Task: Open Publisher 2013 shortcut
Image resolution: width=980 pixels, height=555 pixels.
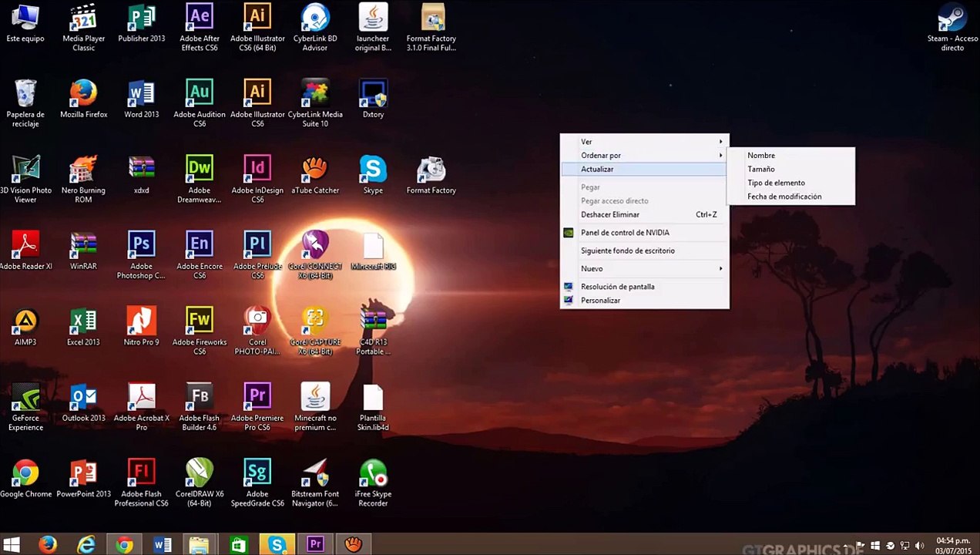Action: [x=142, y=24]
